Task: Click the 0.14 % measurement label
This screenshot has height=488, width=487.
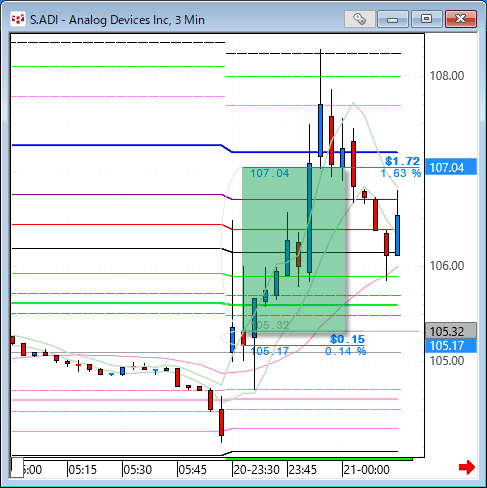Action: click(345, 351)
